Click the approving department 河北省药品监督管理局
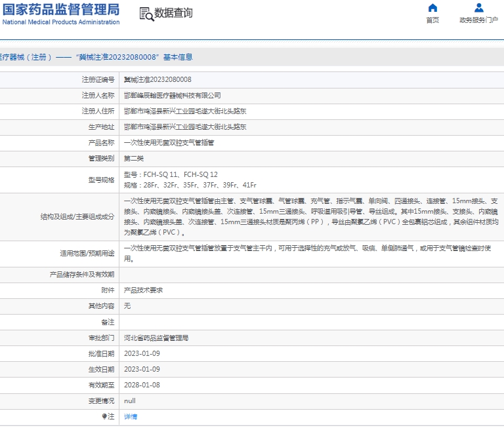 [x=156, y=338]
